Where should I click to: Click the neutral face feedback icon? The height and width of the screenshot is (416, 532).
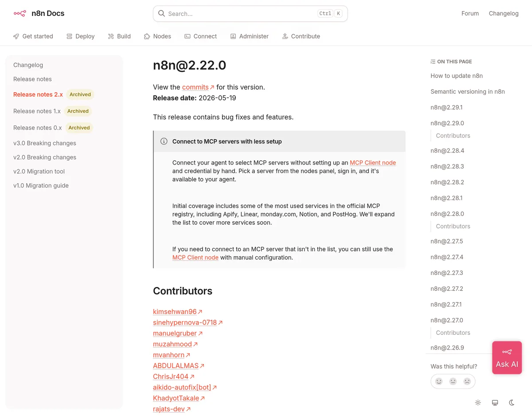tap(453, 381)
